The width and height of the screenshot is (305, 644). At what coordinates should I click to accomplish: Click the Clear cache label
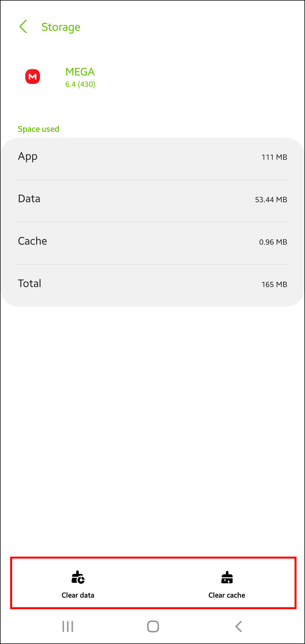click(x=227, y=595)
